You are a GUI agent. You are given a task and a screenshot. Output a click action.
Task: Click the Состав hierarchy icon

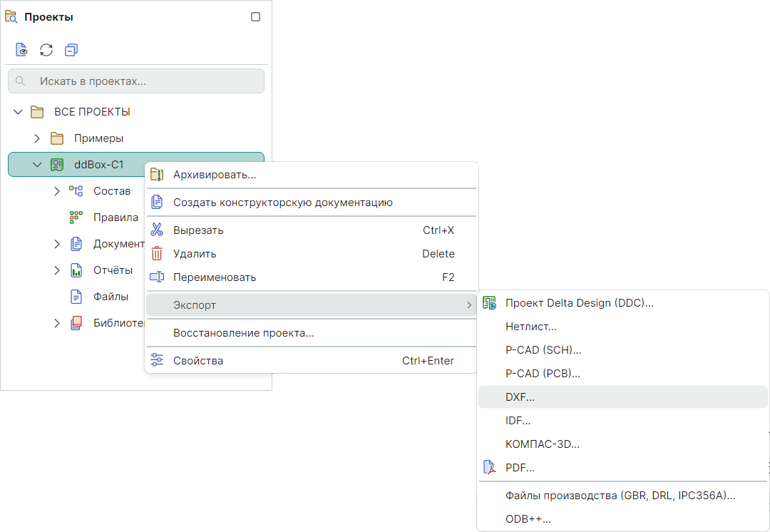tap(76, 191)
